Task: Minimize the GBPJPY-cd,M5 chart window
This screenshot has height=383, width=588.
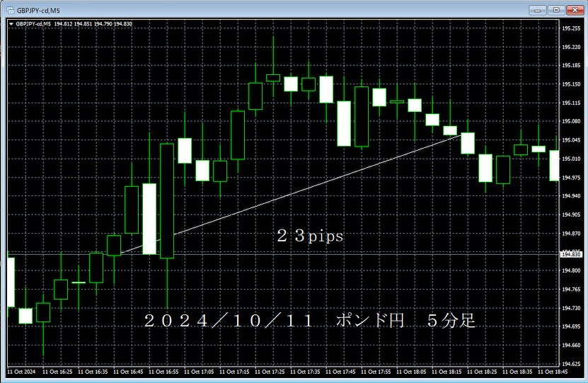Action: (537, 10)
